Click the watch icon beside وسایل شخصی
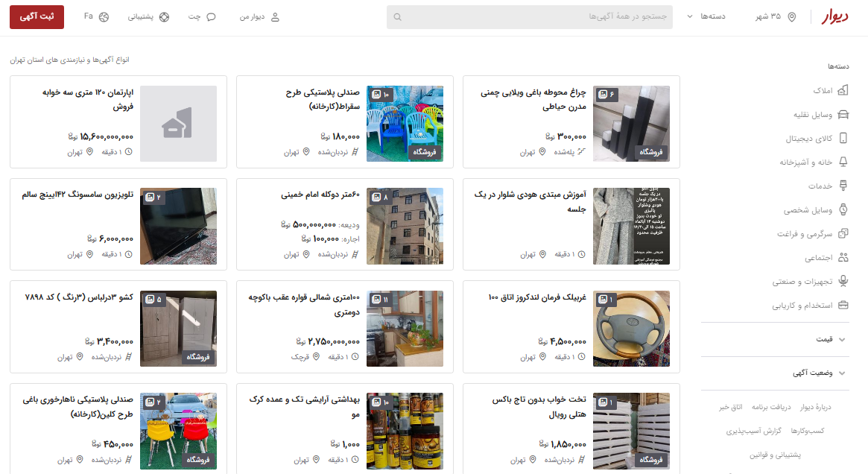The image size is (868, 474). point(843,210)
